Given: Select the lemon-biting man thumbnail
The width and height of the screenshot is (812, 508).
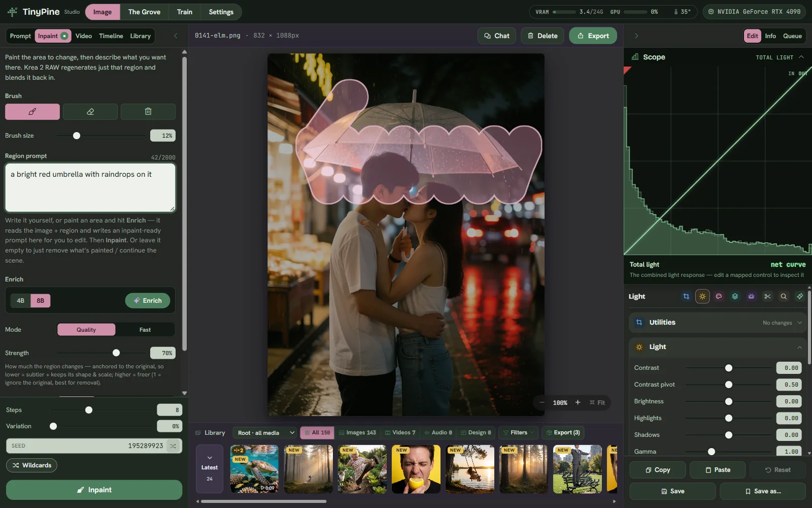Looking at the screenshot, I should [416, 469].
